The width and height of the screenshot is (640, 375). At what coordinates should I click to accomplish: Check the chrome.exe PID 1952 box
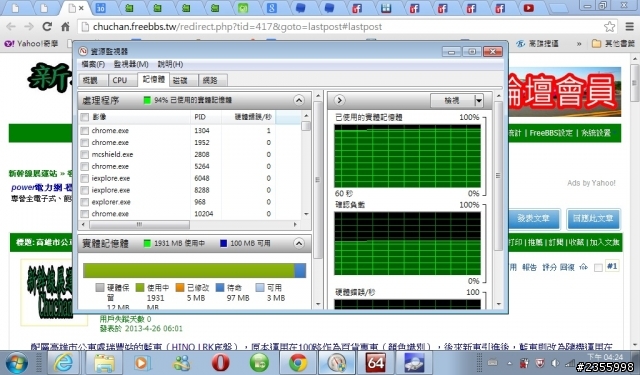(84, 143)
